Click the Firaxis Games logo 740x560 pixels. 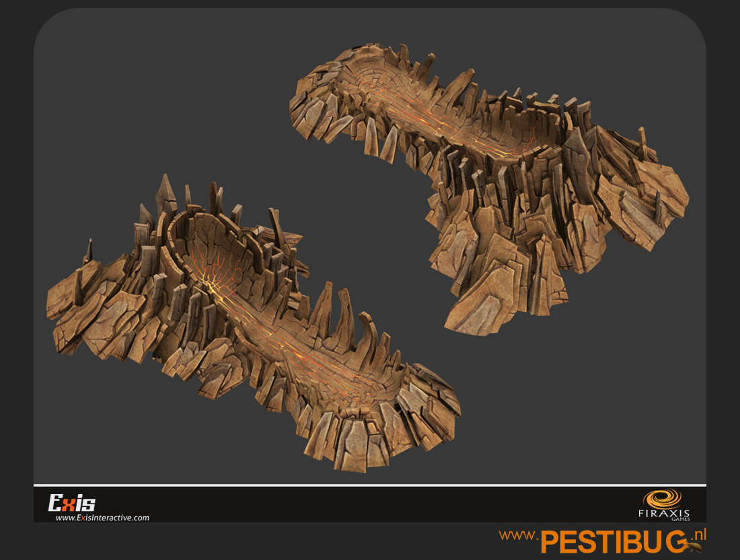click(x=664, y=505)
